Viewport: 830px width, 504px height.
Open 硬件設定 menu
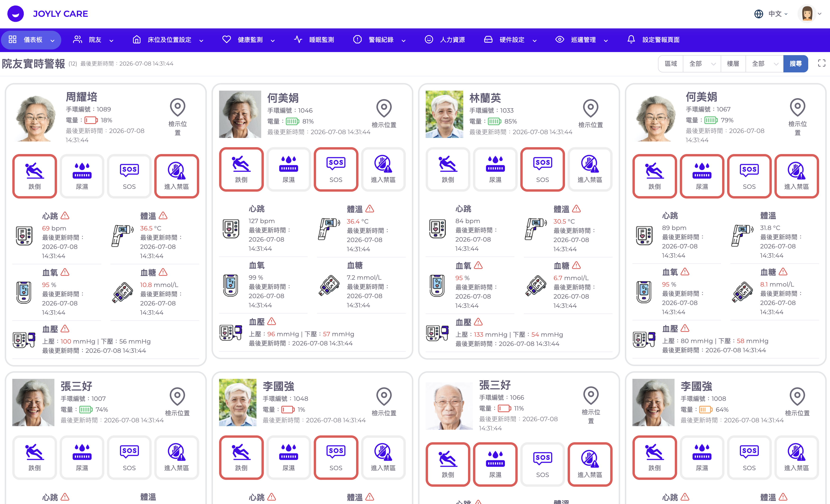click(510, 40)
